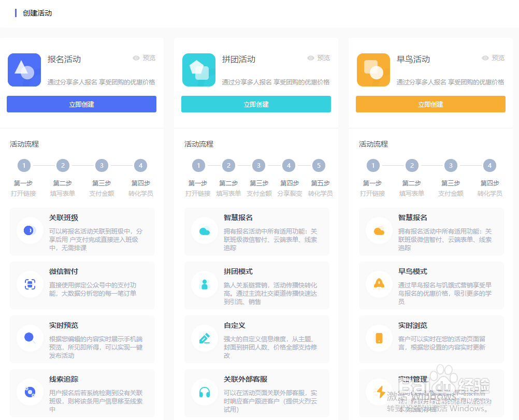Click the 微信智付 payment icon

tap(30, 284)
